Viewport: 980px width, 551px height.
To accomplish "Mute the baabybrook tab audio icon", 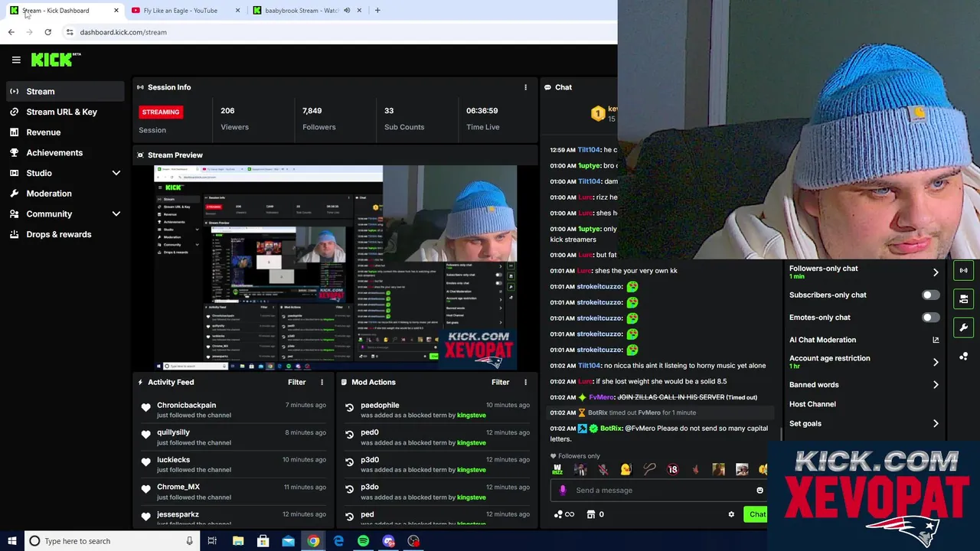I will [x=347, y=11].
